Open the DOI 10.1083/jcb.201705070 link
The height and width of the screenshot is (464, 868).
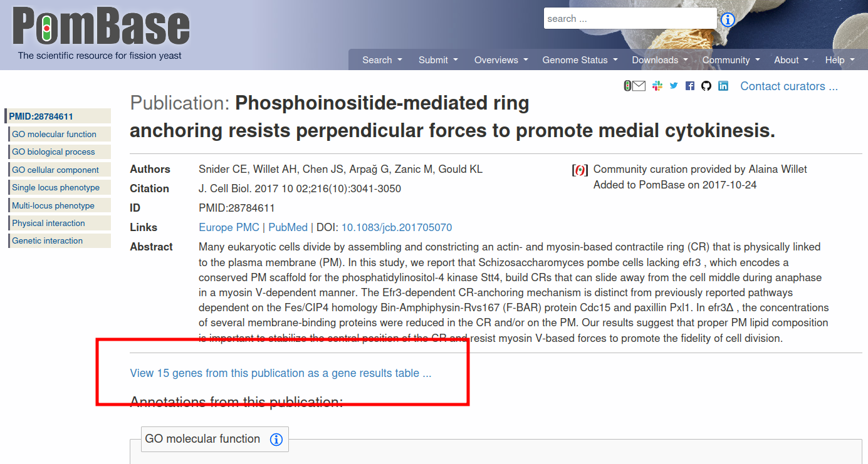(397, 227)
